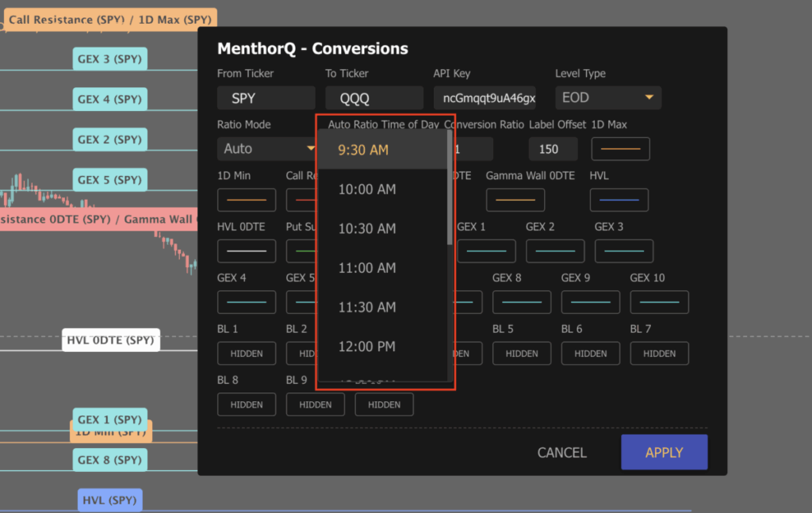Screen dimensions: 812x513
Task: Toggle visibility of hidden BL 1 level
Action: 246,353
